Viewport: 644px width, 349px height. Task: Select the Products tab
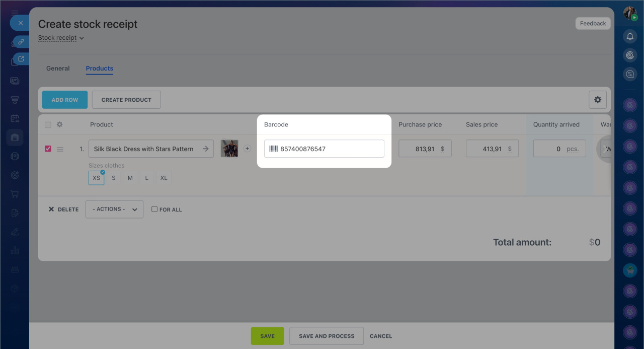(99, 68)
